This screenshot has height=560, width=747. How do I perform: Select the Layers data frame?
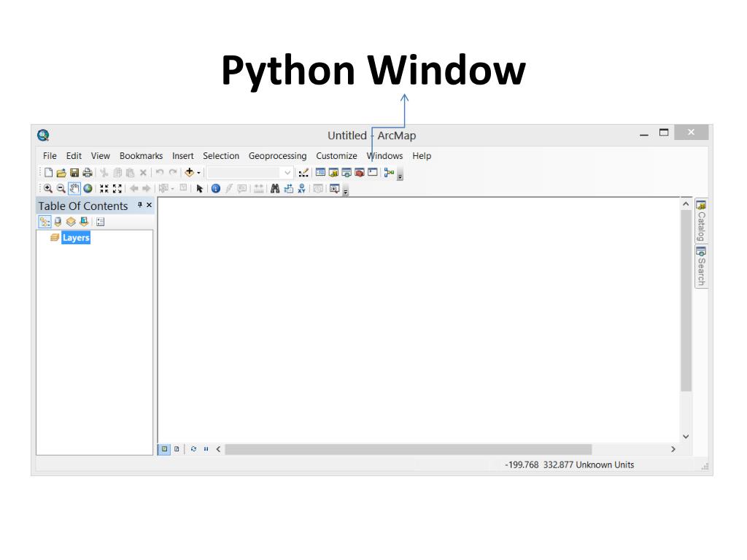coord(76,237)
